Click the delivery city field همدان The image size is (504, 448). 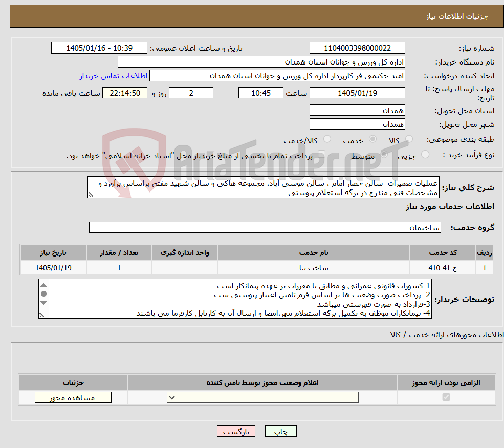pyautogui.click(x=357, y=124)
